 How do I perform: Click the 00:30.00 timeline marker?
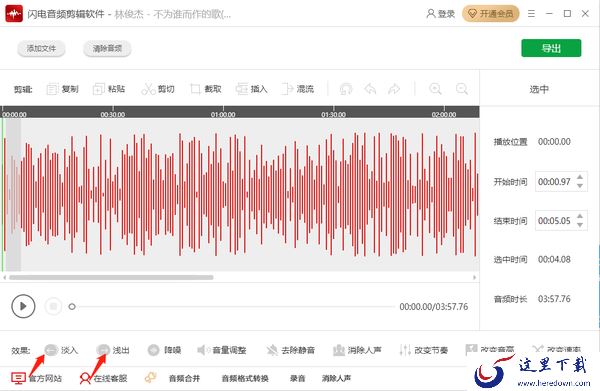pyautogui.click(x=112, y=114)
